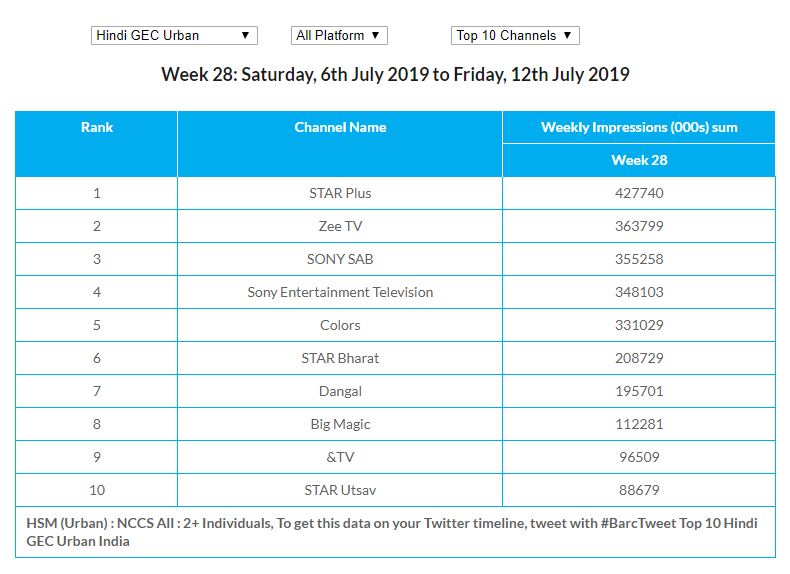Click the Weekly Impressions (000s) sum header
The height and width of the screenshot is (574, 790).
click(639, 127)
